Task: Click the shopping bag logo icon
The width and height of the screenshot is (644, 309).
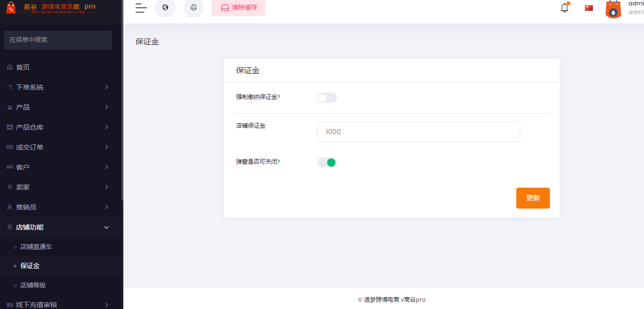Action: [x=11, y=7]
